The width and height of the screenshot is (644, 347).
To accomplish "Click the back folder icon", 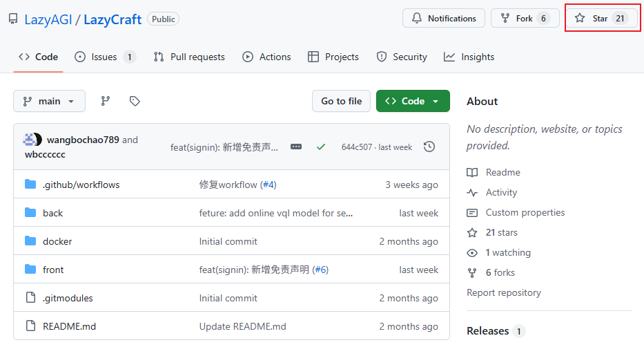I will (30, 213).
